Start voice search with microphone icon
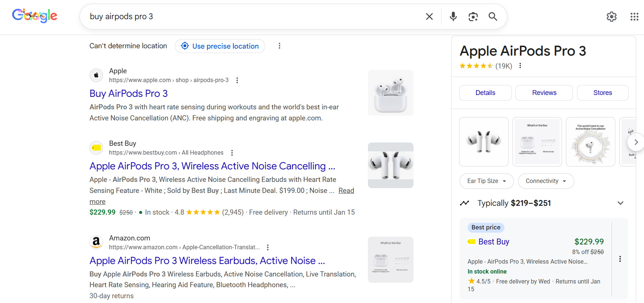Image resolution: width=644 pixels, height=303 pixels. point(453,17)
